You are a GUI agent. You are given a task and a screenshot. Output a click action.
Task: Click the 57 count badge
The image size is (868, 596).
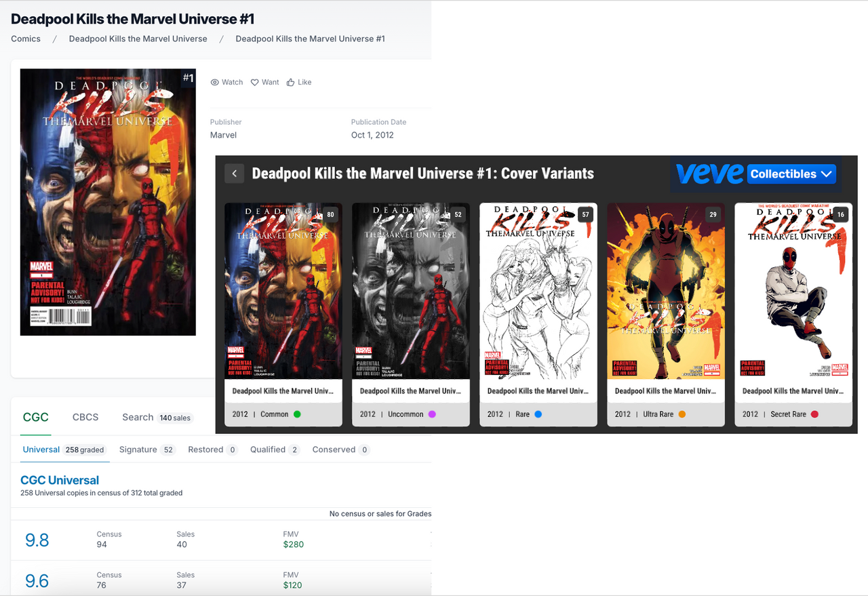[585, 215]
